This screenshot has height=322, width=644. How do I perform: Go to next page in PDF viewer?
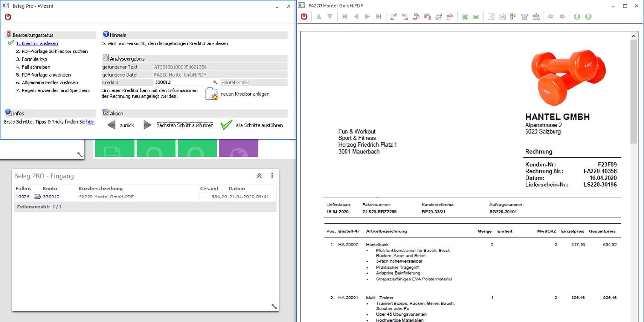point(367,16)
